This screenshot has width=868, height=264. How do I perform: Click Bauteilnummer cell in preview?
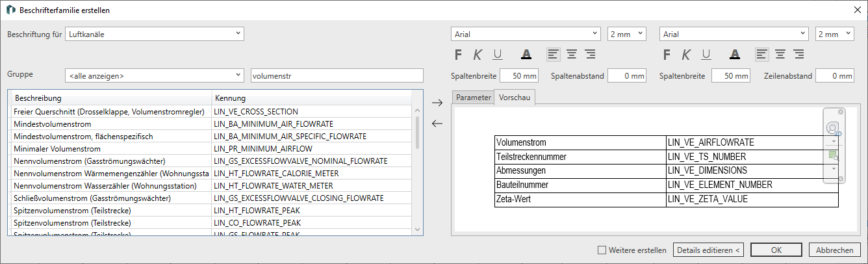(580, 185)
